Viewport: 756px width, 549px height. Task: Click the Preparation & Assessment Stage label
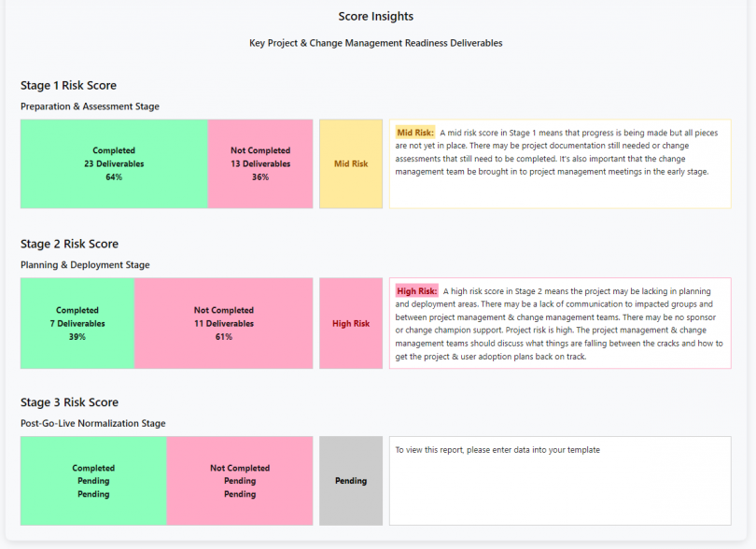click(90, 106)
